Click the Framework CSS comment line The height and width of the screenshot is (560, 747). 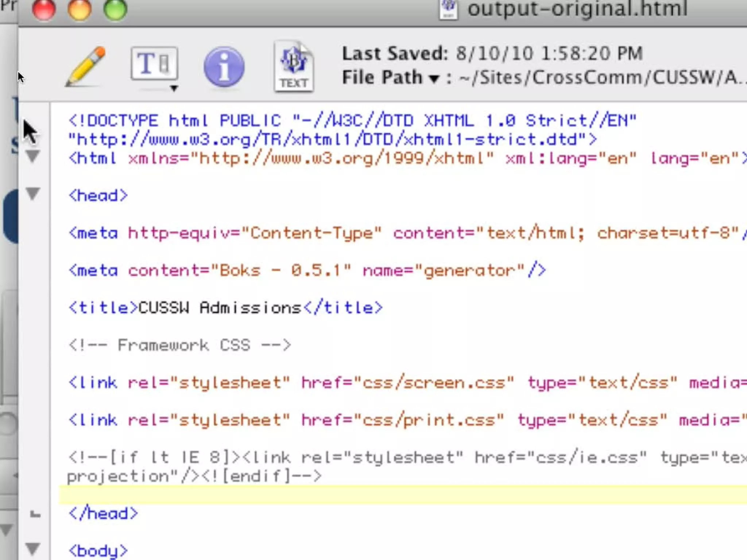[x=179, y=345]
